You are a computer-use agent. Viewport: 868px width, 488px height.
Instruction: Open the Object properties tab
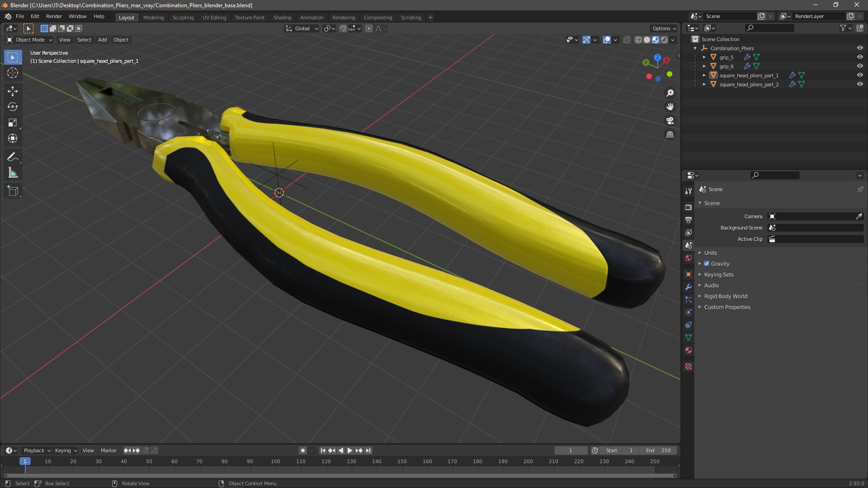689,274
